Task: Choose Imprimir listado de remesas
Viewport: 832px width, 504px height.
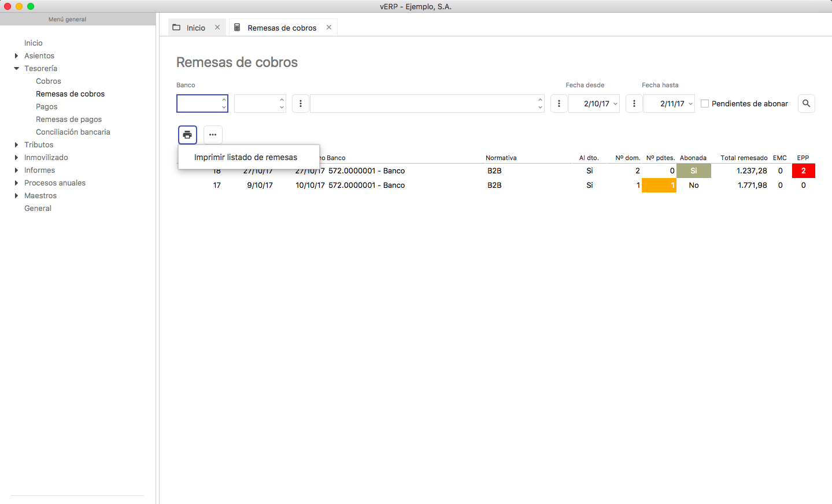Action: 246,157
